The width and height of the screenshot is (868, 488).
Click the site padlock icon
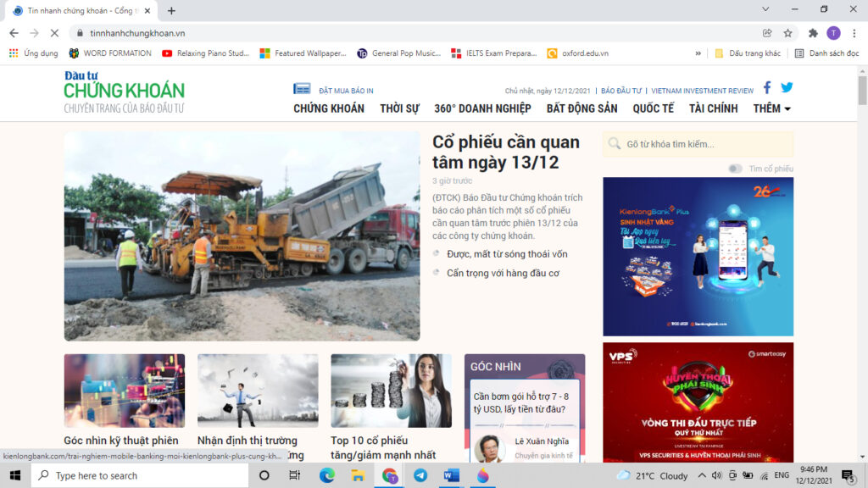pos(80,33)
